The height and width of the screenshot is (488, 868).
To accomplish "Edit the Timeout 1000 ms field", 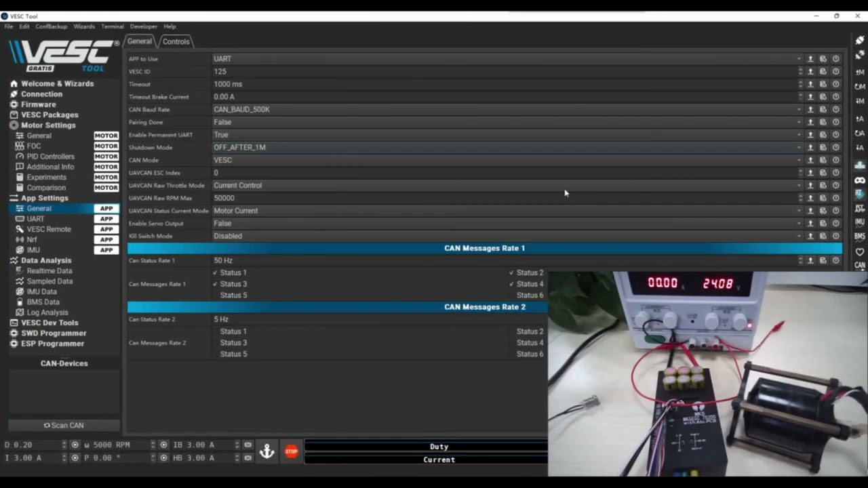I will (x=507, y=84).
